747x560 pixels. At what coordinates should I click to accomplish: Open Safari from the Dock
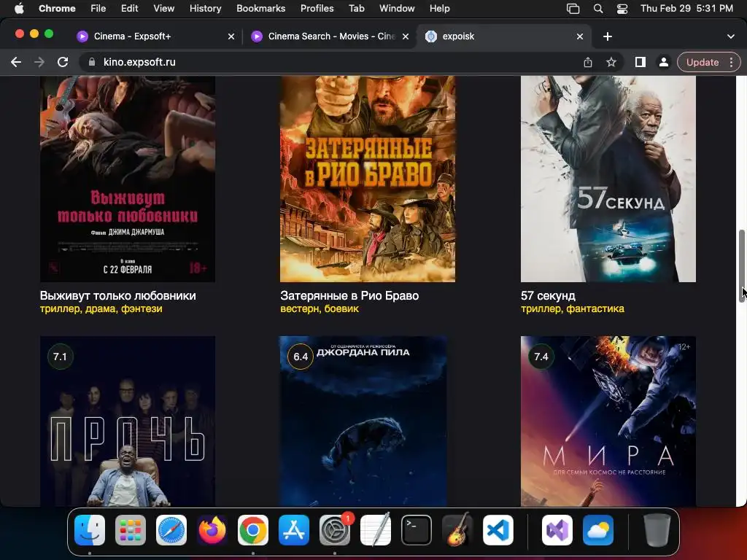(171, 530)
